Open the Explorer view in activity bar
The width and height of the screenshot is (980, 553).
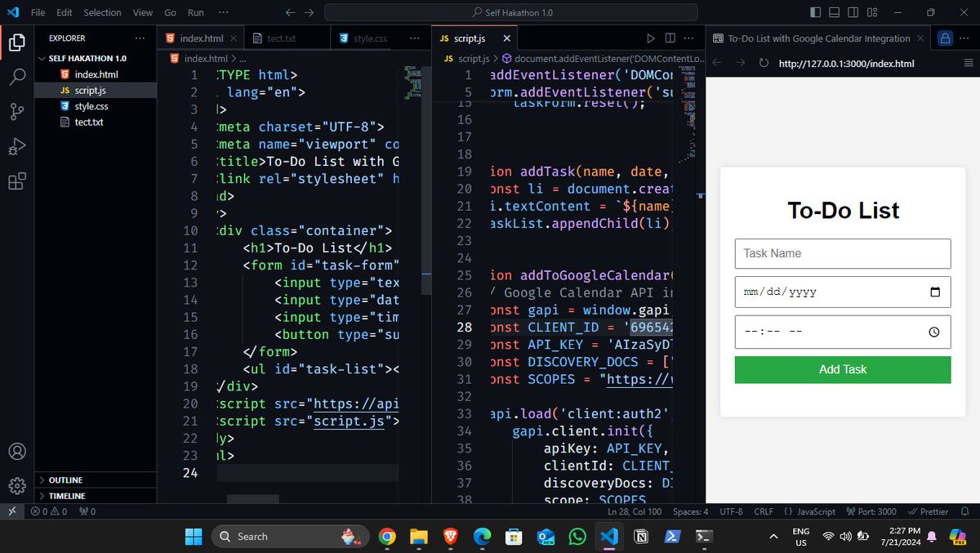[x=16, y=42]
